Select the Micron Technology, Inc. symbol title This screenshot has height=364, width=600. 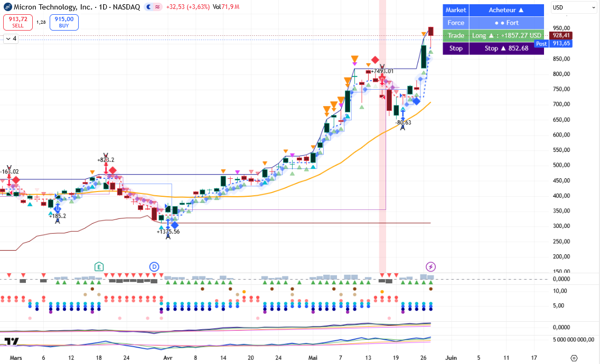pyautogui.click(x=53, y=7)
